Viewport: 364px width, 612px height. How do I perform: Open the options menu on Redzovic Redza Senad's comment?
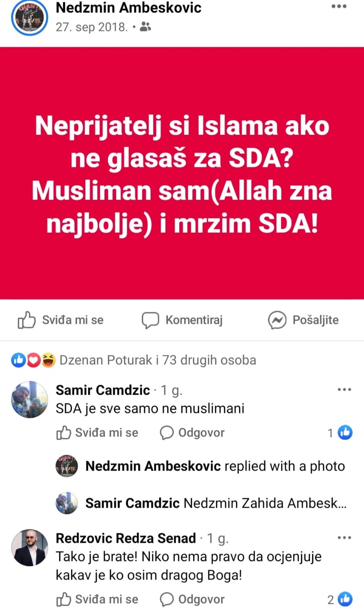[344, 538]
